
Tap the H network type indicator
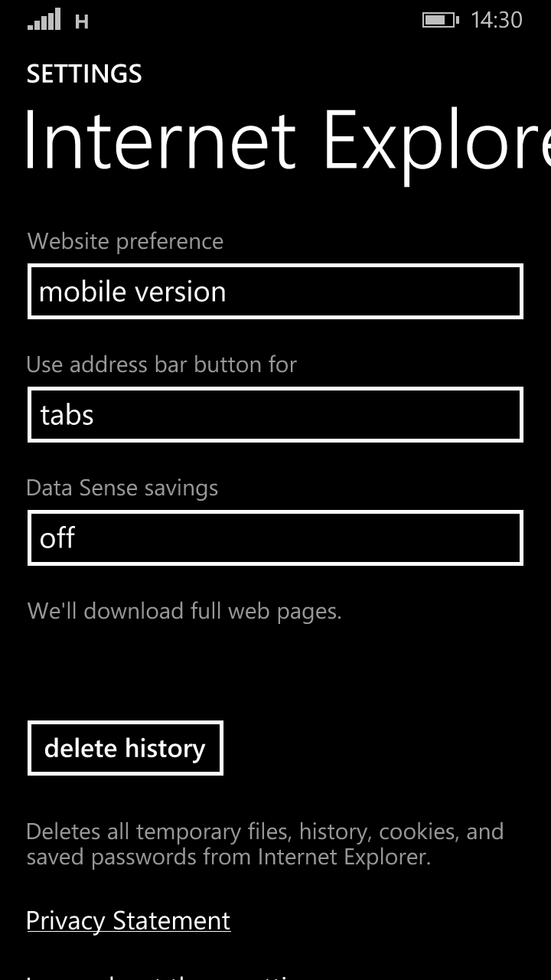pos(82,22)
